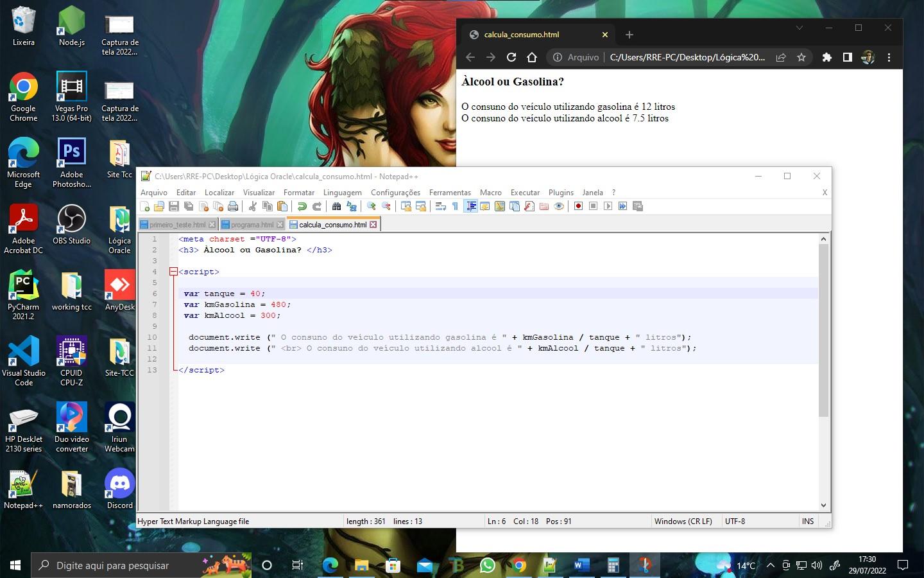Click the green Undo arrow icon
Screen dimensions: 924x578
click(302, 206)
